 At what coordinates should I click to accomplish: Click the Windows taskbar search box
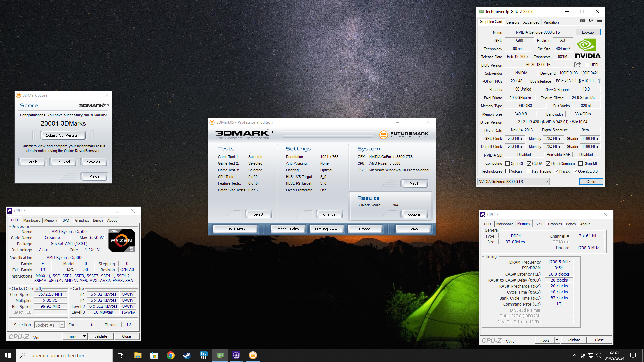pos(64,355)
